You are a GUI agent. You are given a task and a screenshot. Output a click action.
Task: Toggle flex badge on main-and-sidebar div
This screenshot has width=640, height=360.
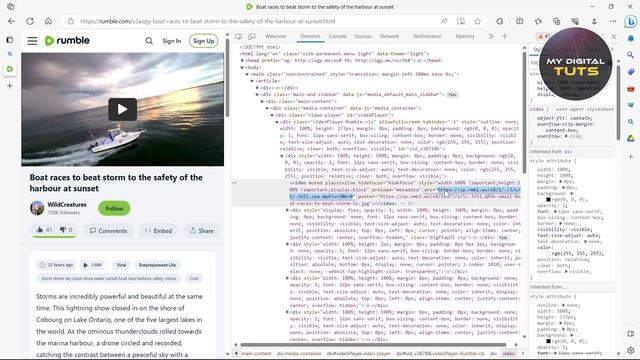(x=452, y=95)
